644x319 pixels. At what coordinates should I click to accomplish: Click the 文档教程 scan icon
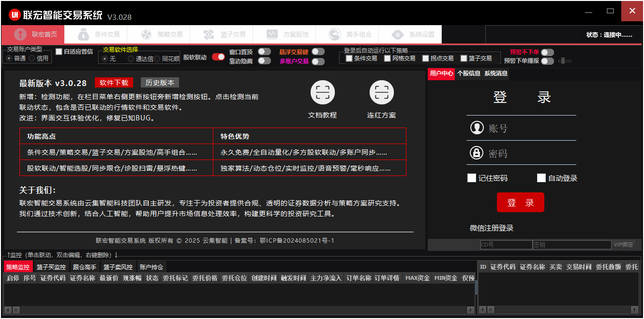point(322,92)
